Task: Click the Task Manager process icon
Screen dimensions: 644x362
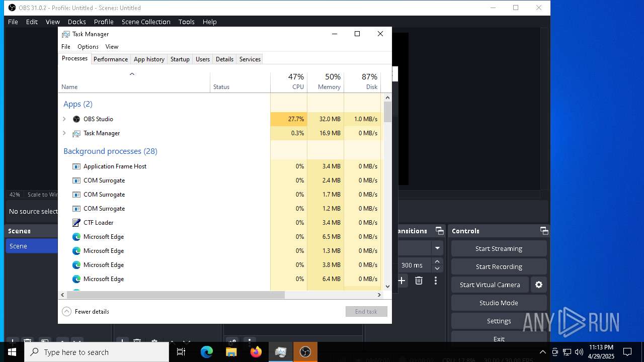Action: click(x=76, y=133)
